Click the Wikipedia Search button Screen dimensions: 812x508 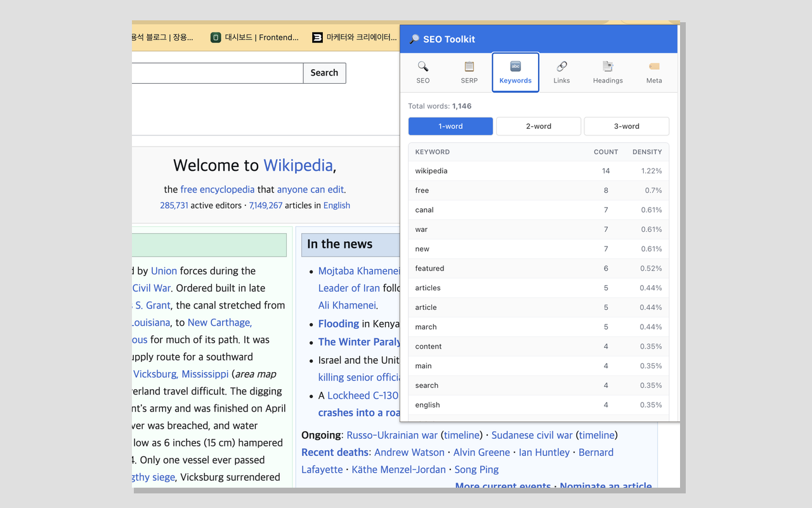click(x=324, y=73)
